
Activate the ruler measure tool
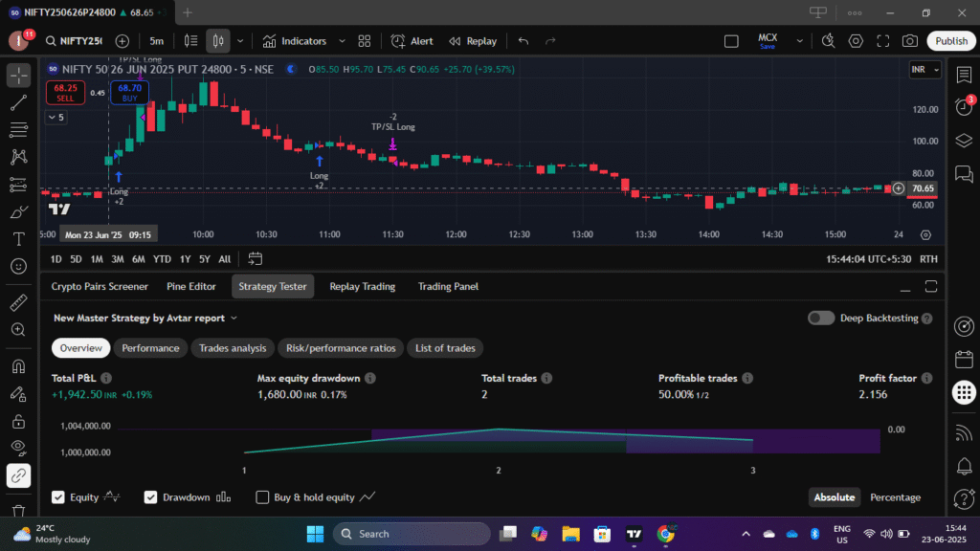tap(19, 302)
